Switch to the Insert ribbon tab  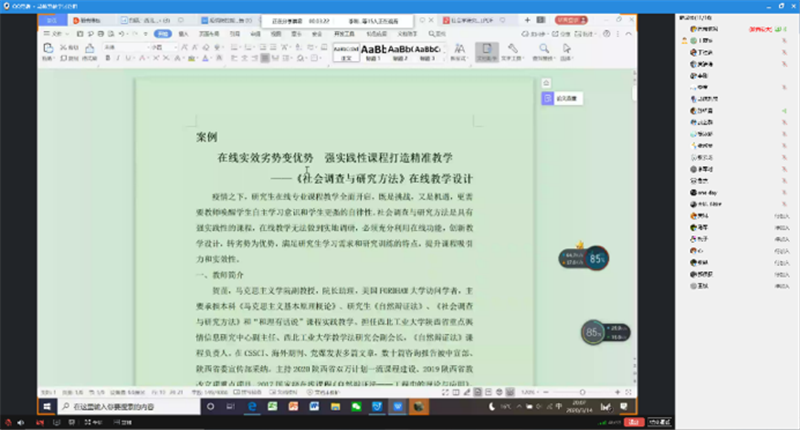point(184,34)
